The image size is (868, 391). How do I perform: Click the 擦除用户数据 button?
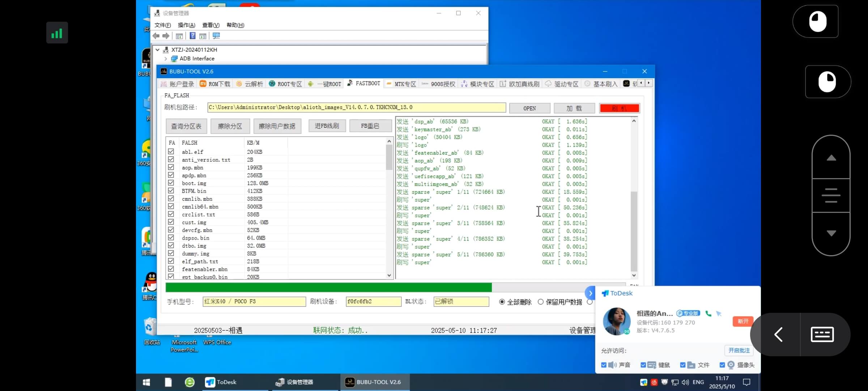(277, 126)
